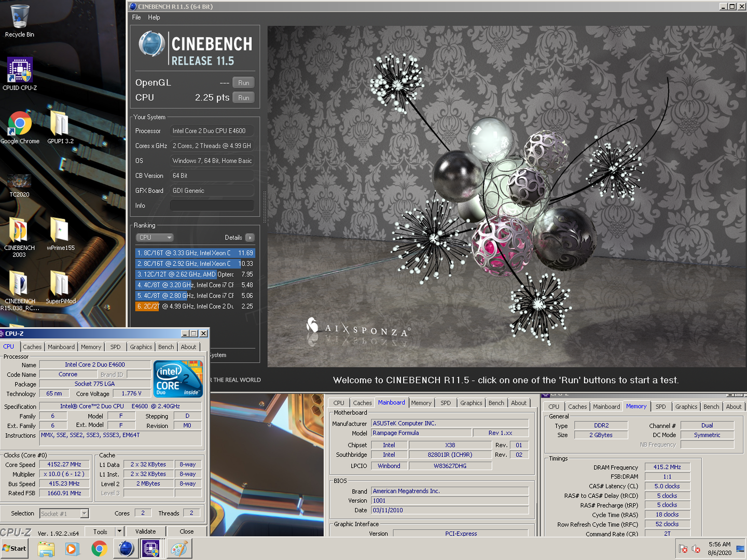747x560 pixels.
Task: Open the Google Chrome desktop shortcut
Action: click(x=20, y=128)
